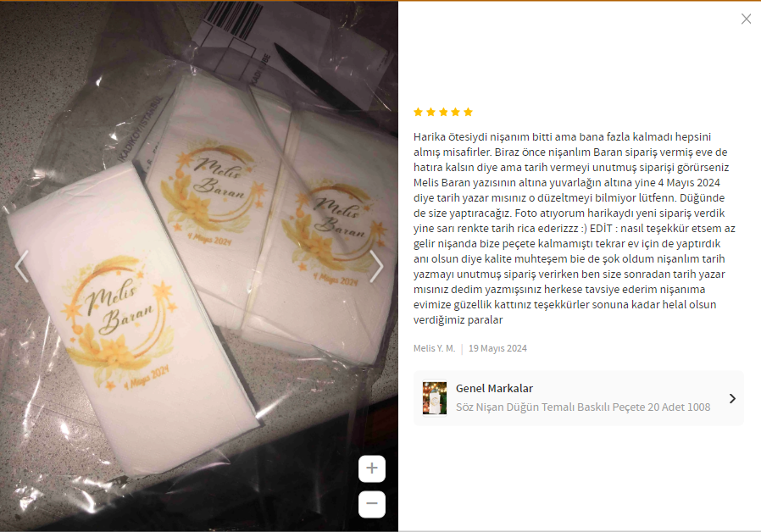Click the review date 19 Mayıs 2024
The width and height of the screenshot is (761, 532).
(x=497, y=348)
